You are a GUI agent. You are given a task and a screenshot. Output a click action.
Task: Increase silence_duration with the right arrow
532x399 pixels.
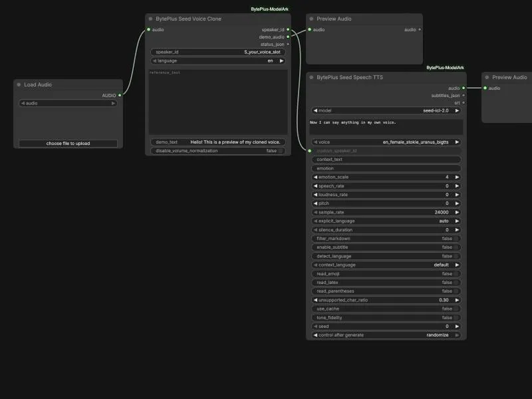pyautogui.click(x=457, y=229)
